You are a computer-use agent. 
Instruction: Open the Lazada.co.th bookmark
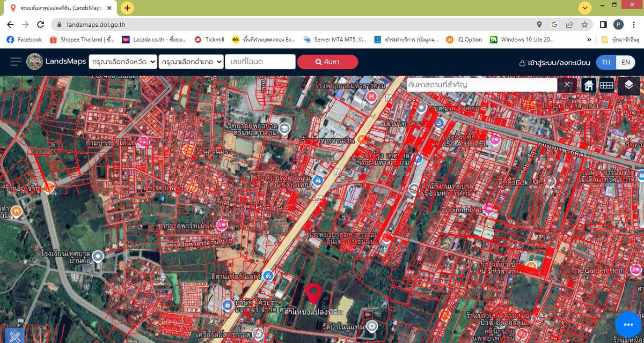[x=155, y=40]
